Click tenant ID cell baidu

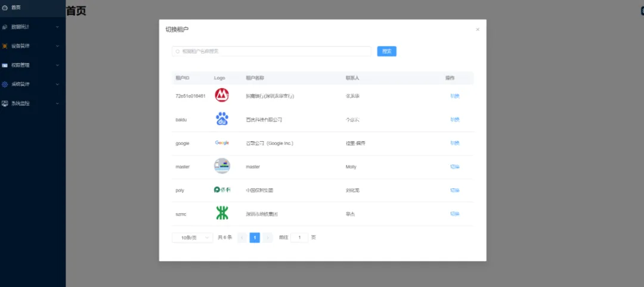pos(181,119)
